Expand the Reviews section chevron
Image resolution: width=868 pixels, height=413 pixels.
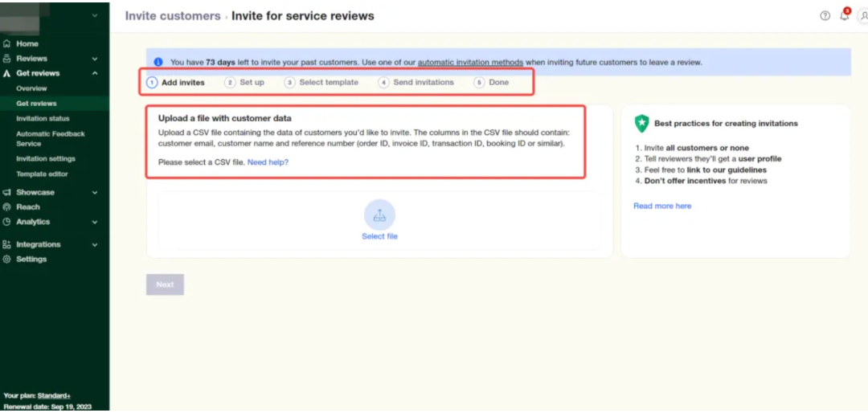click(x=95, y=59)
